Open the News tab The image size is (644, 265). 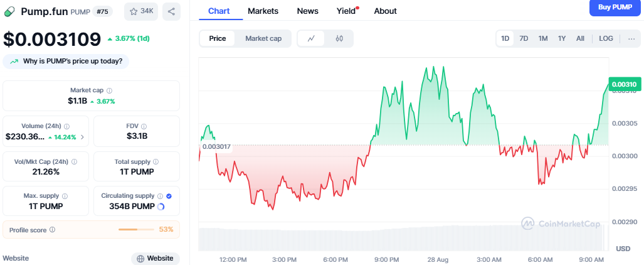(308, 11)
